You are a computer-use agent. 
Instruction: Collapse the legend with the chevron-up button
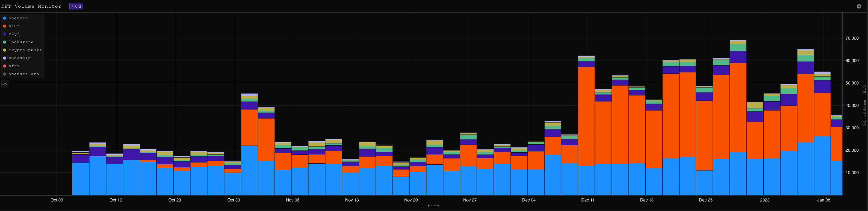tap(5, 84)
